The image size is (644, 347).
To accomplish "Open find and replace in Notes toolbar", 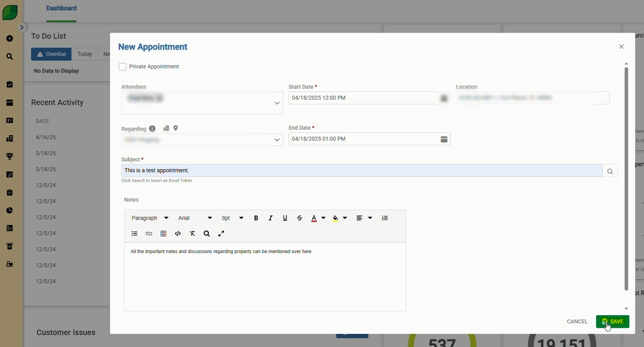I will point(207,234).
